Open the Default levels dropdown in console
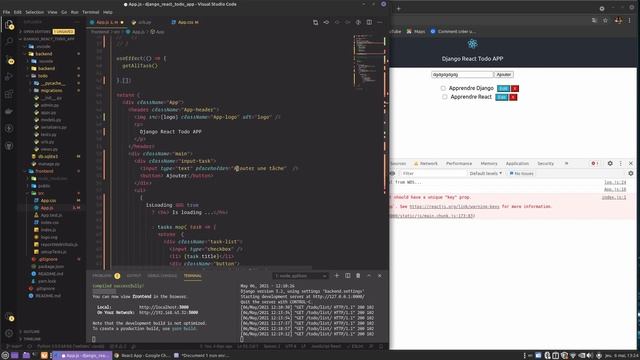This screenshot has height=360, width=640. click(486, 173)
